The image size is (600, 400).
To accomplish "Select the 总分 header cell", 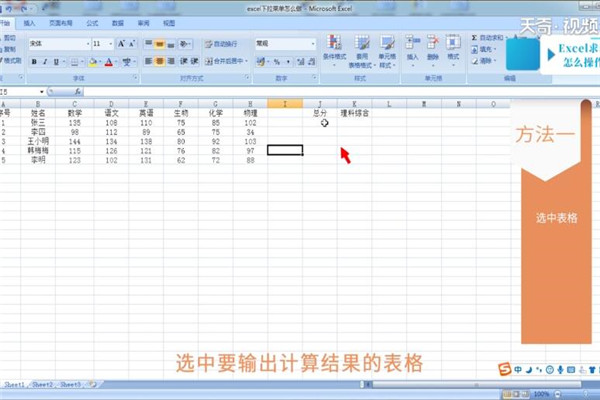I will pyautogui.click(x=320, y=113).
